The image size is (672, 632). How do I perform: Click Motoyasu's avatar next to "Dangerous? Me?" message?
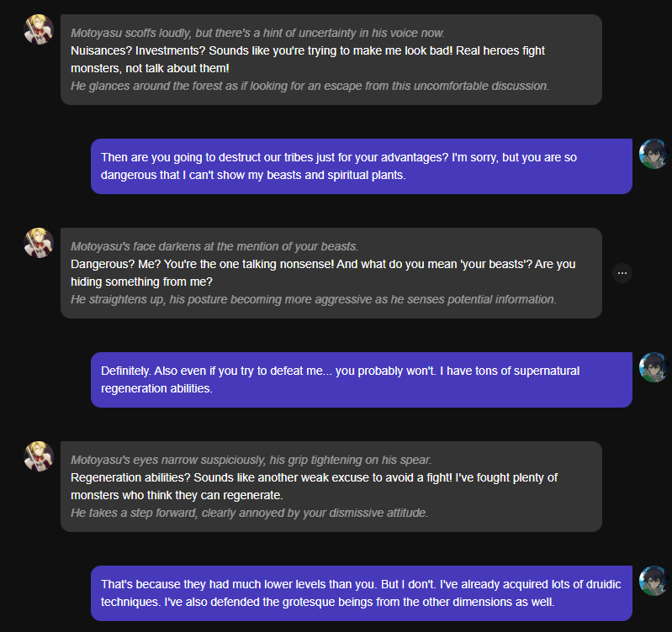40,243
